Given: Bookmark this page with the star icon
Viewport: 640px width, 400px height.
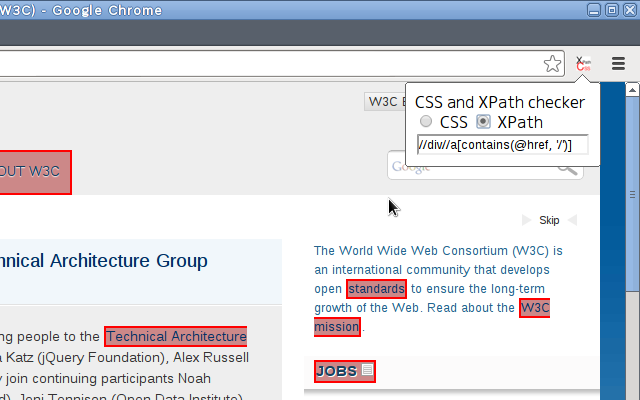Looking at the screenshot, I should (x=552, y=64).
